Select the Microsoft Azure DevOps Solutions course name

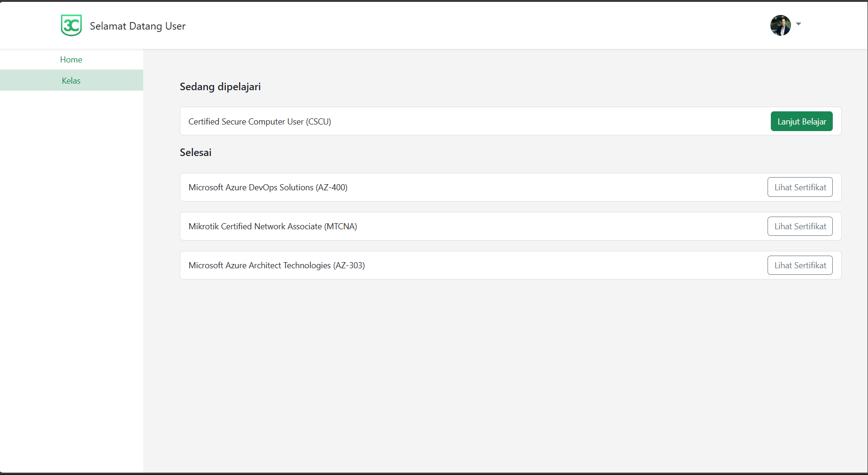tap(268, 187)
